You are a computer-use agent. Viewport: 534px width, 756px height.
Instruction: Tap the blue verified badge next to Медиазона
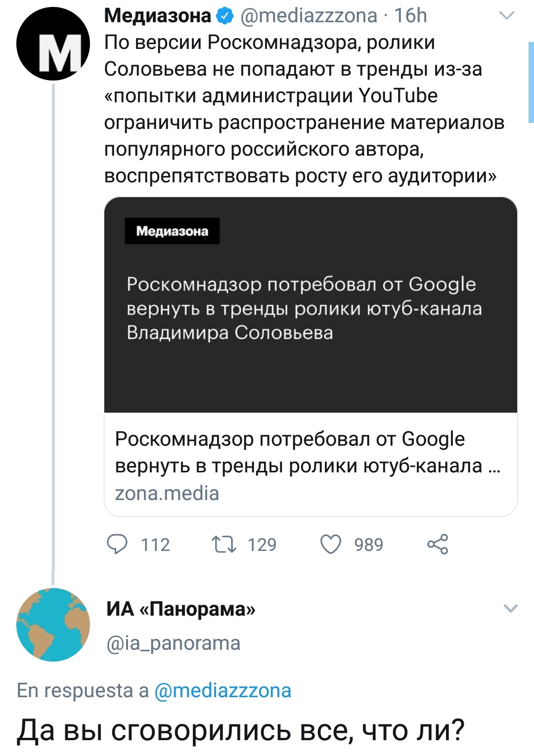[x=225, y=16]
